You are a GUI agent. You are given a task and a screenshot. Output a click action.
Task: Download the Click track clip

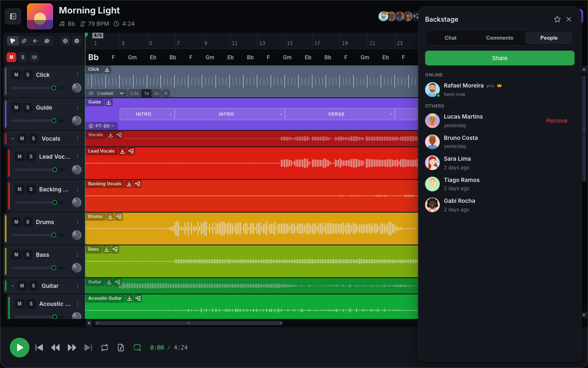107,70
